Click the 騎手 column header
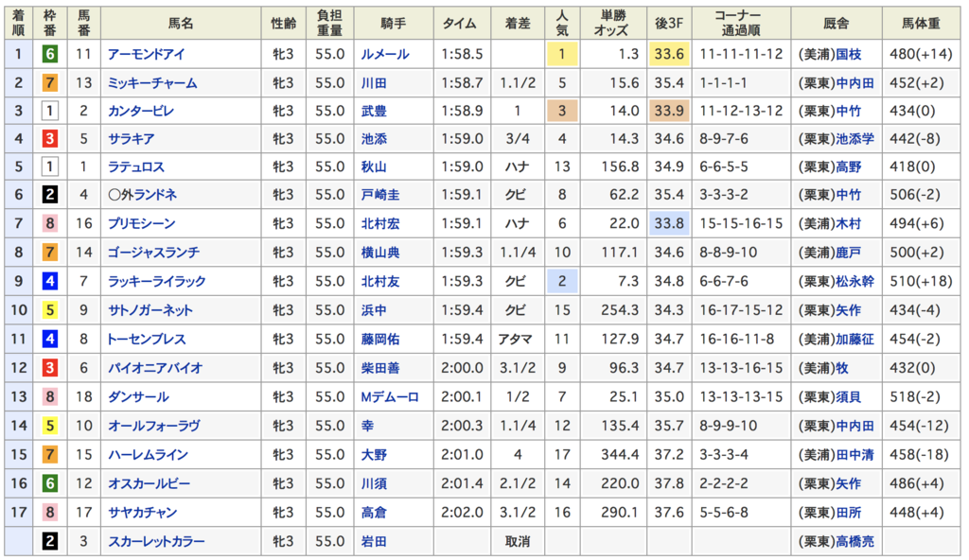 point(393,24)
